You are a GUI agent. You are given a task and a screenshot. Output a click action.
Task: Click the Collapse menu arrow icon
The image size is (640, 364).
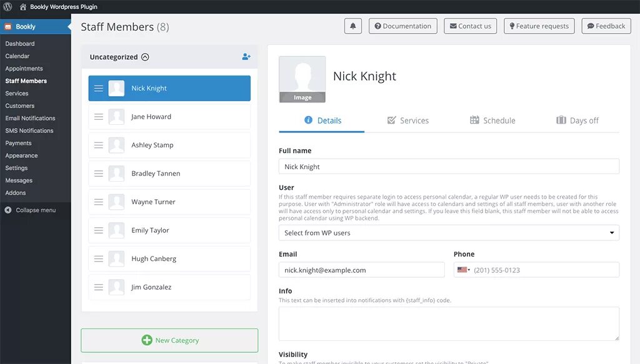[8, 210]
